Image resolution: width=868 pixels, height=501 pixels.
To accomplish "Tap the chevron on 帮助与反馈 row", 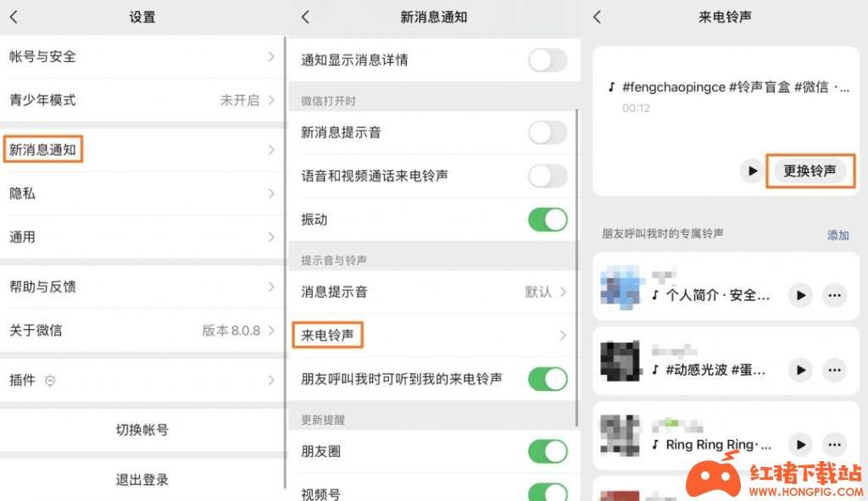I will click(271, 287).
